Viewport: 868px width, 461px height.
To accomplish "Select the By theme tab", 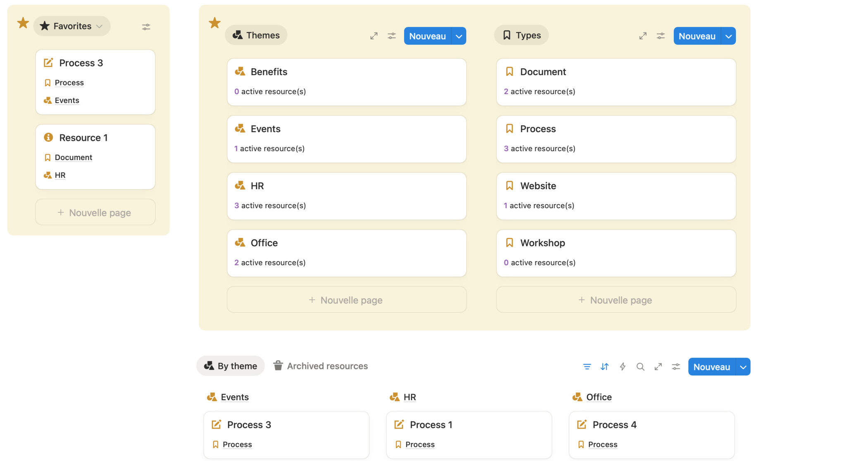I will point(231,366).
